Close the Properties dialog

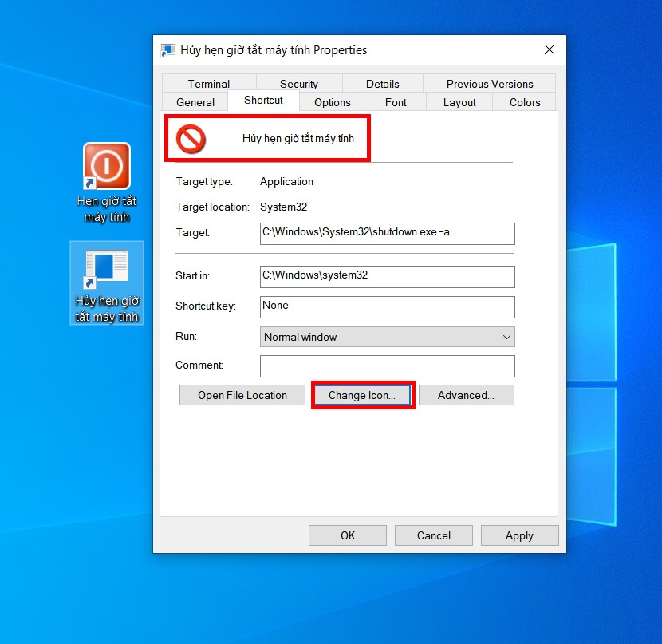click(550, 49)
